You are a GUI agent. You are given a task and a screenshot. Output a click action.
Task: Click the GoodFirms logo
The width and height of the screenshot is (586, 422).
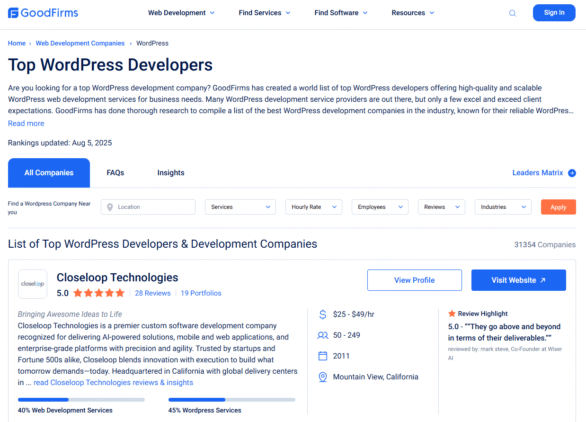(x=43, y=13)
